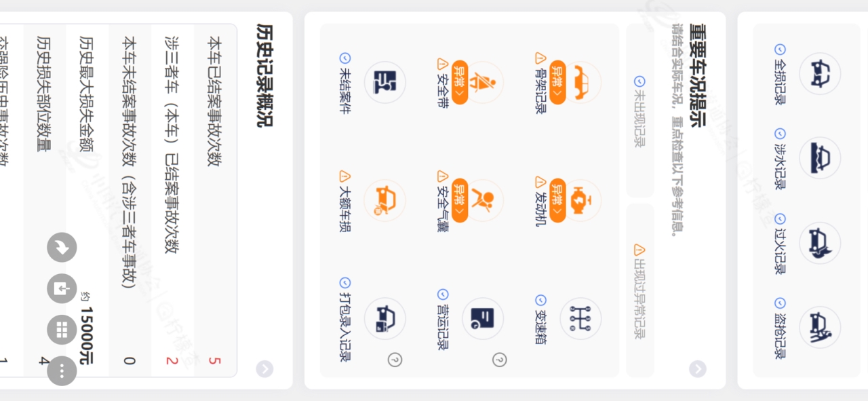Expand the 异常 badge on 安全带

(460, 82)
